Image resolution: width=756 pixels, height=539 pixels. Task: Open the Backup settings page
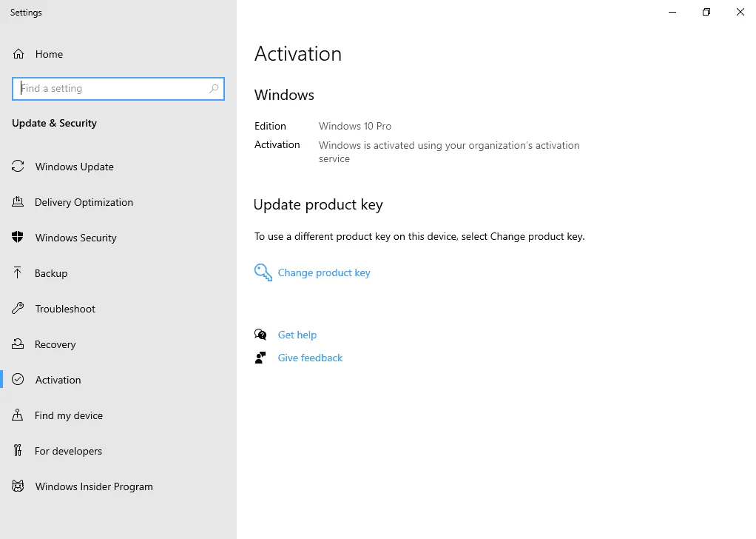point(118,273)
